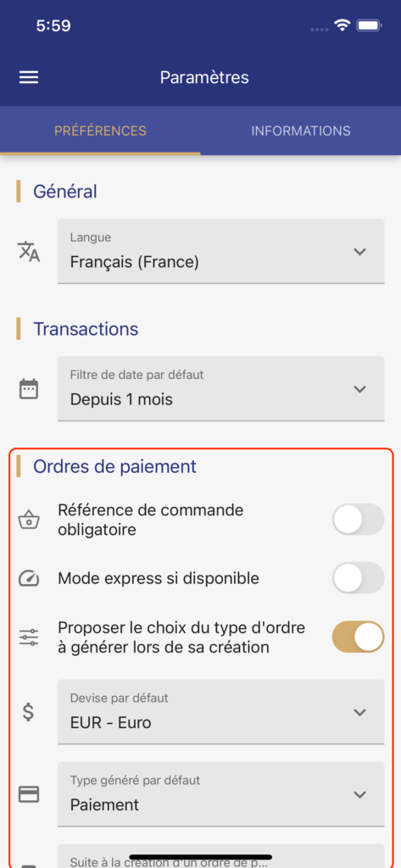
Task: Tap the Wi-Fi status icon
Action: click(x=343, y=25)
